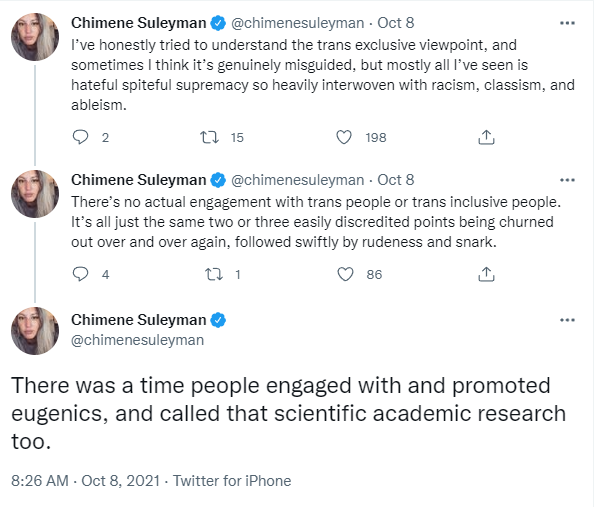Click the avatar photo on main tweet
This screenshot has width=594, height=507.
tap(35, 331)
